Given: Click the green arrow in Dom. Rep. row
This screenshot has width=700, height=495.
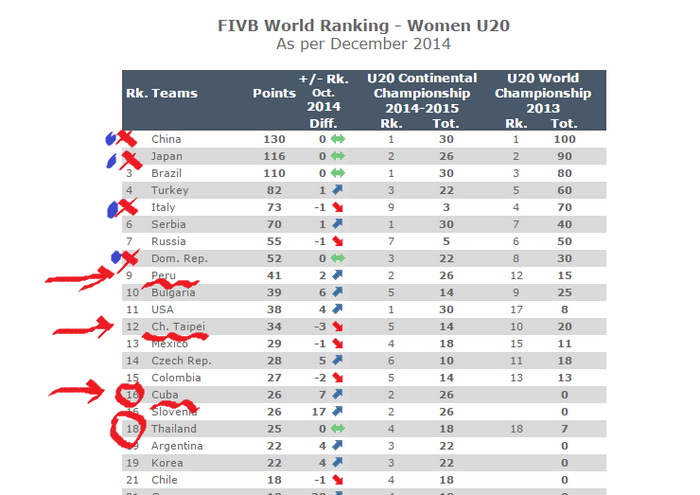Looking at the screenshot, I should pyautogui.click(x=338, y=258).
